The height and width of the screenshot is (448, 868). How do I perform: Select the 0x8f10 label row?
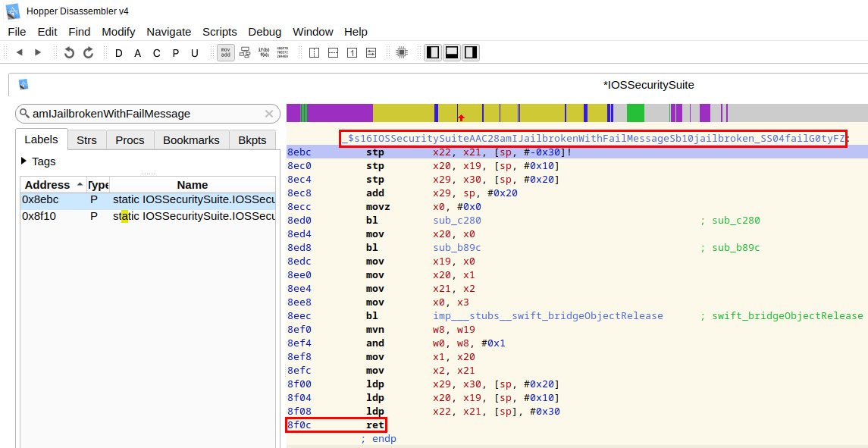click(x=147, y=216)
